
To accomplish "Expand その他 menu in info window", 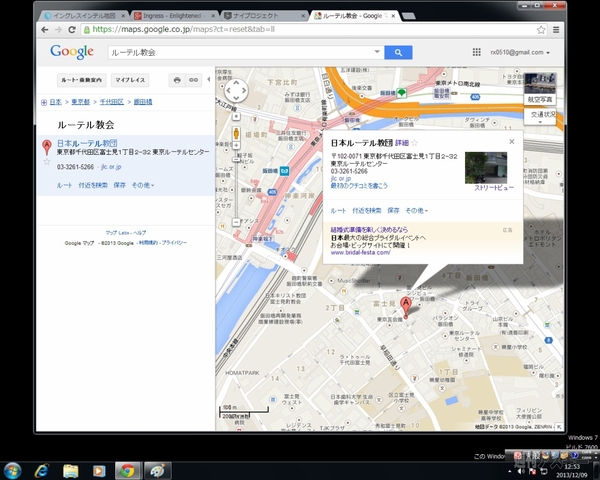I will tap(417, 211).
